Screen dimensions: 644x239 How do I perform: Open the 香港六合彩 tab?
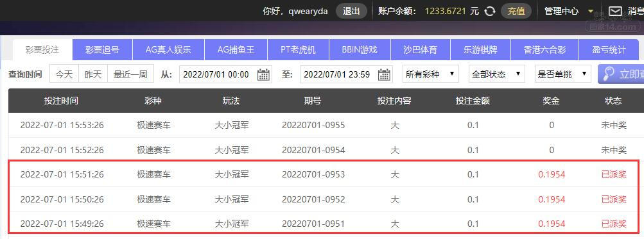[x=544, y=50]
